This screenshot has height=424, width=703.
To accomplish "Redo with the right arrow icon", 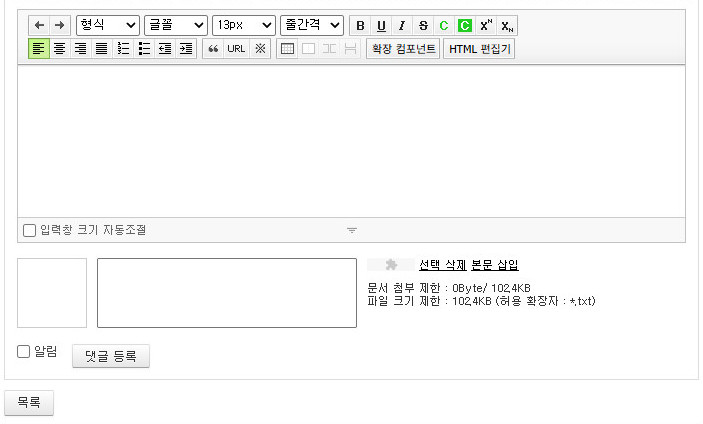I will (x=60, y=25).
